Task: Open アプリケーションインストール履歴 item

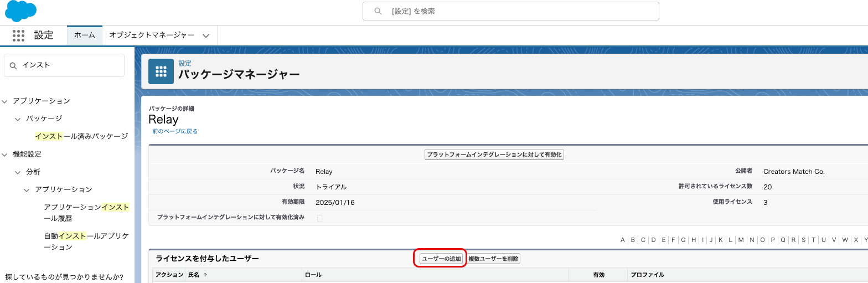Action: point(86,213)
